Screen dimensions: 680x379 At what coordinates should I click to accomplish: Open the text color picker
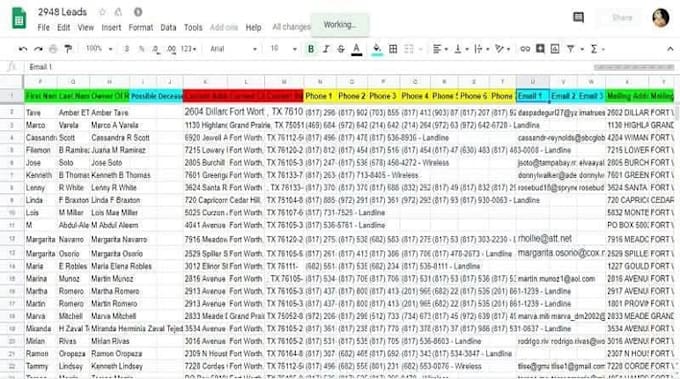tap(356, 49)
